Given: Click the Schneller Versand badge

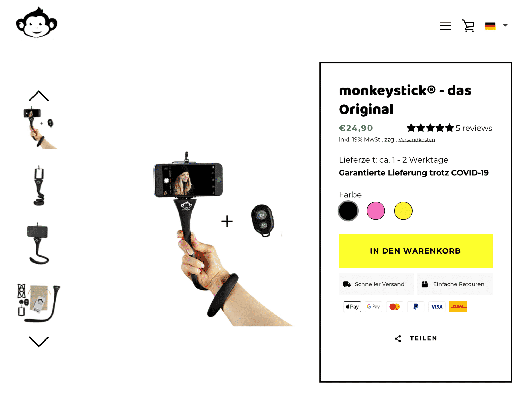Looking at the screenshot, I should [376, 284].
